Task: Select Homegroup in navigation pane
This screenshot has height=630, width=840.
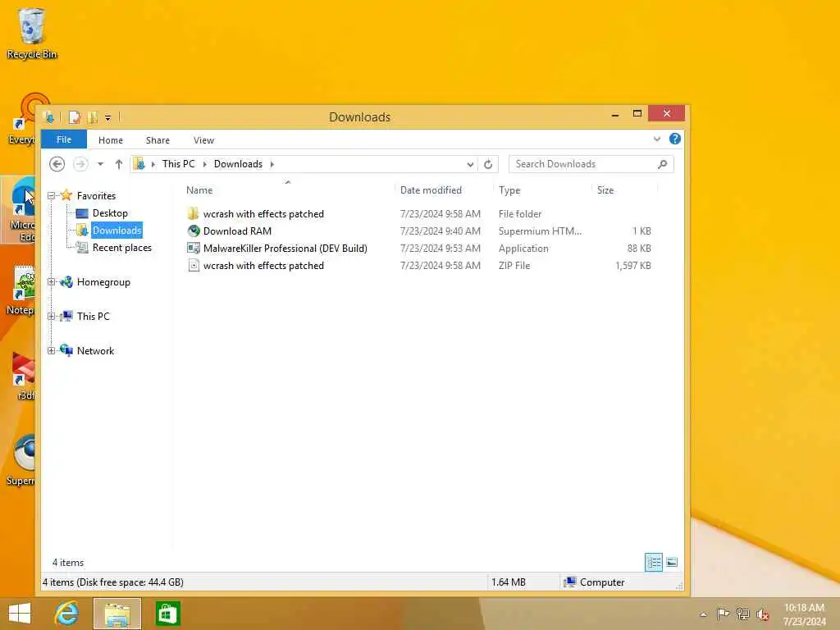Action: [x=103, y=282]
